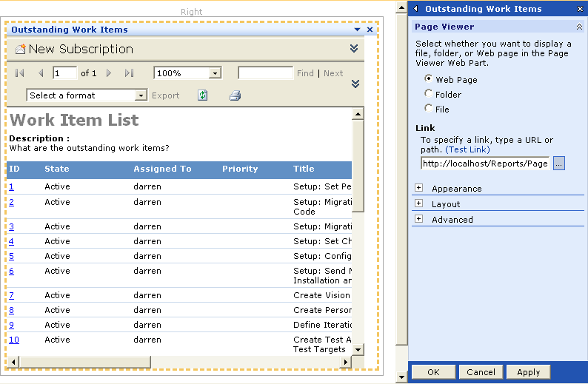Open the Select a format dropdown
This screenshot has height=384, width=588.
pos(141,95)
